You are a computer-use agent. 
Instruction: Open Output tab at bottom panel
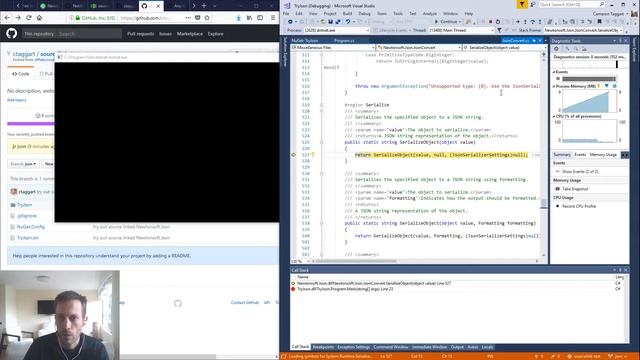tap(457, 347)
